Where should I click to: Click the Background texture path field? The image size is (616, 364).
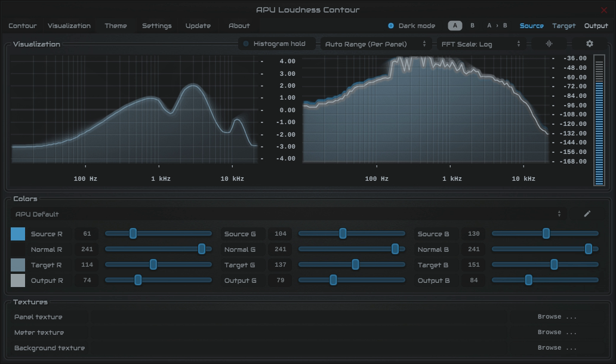(x=299, y=347)
